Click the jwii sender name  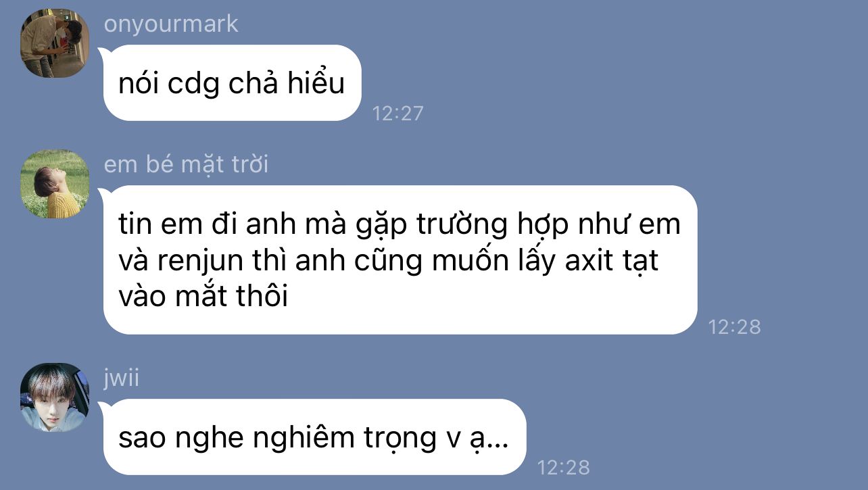[x=122, y=378]
